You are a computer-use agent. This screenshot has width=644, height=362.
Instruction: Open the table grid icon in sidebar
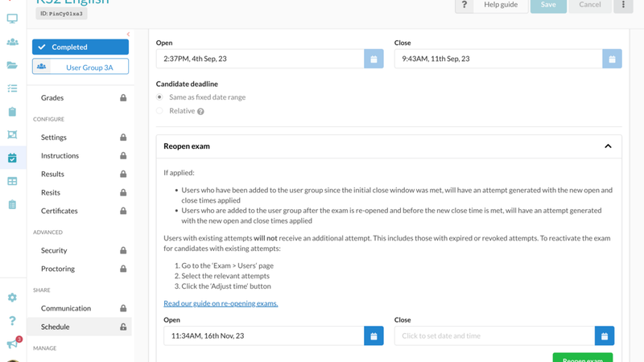pyautogui.click(x=12, y=181)
